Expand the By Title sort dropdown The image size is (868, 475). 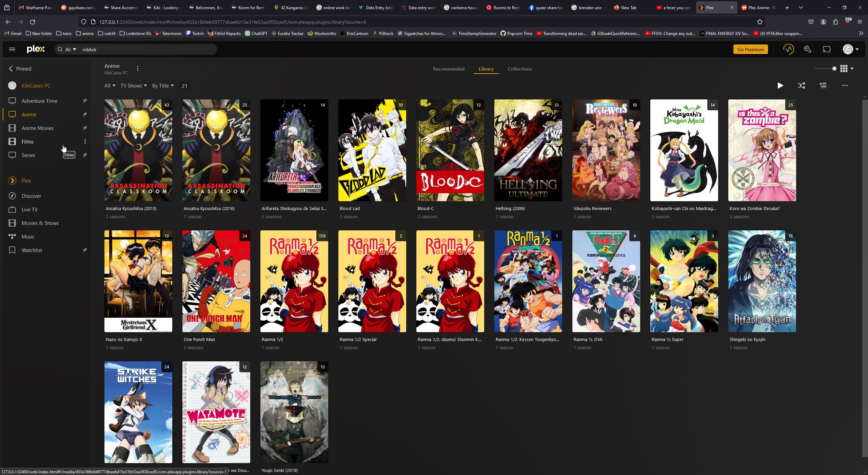163,86
